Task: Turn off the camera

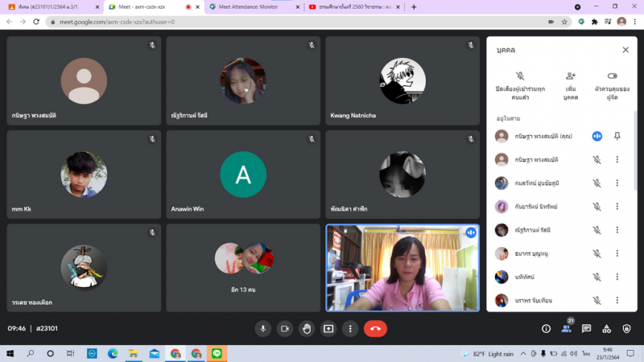Action: [284, 328]
